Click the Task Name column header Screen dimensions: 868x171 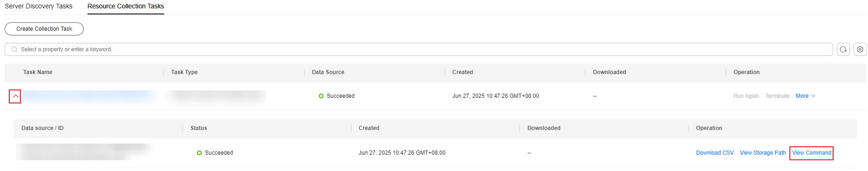tap(38, 72)
